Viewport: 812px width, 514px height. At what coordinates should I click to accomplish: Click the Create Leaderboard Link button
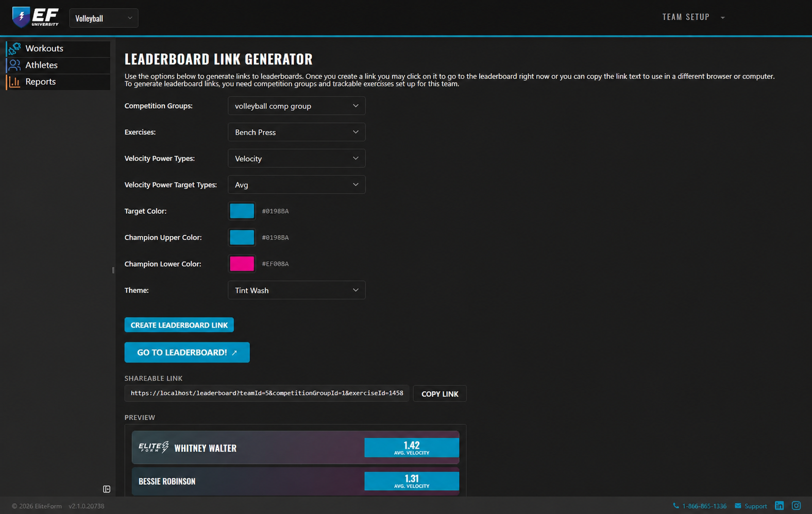click(179, 325)
